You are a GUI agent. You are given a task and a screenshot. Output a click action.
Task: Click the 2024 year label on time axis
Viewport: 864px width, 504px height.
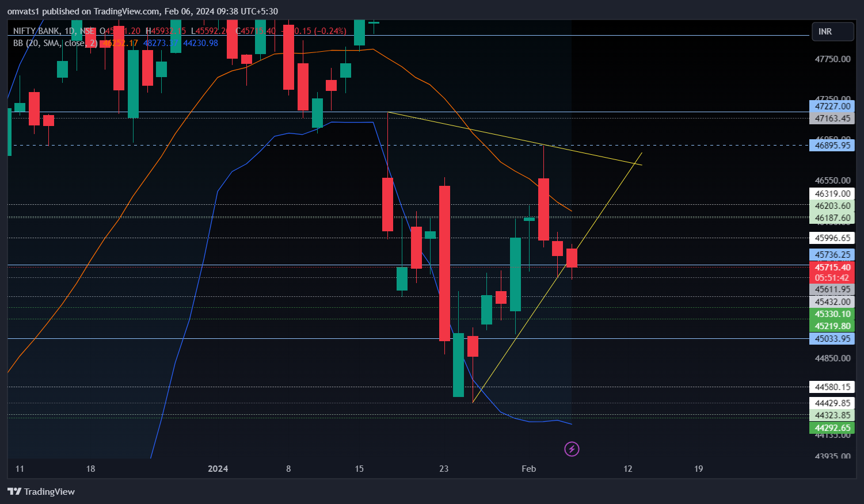218,469
